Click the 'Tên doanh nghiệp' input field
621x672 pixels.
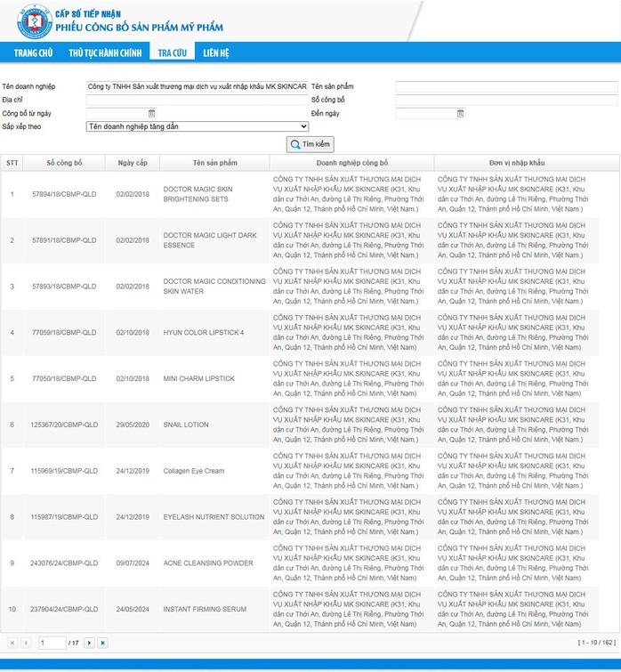197,87
